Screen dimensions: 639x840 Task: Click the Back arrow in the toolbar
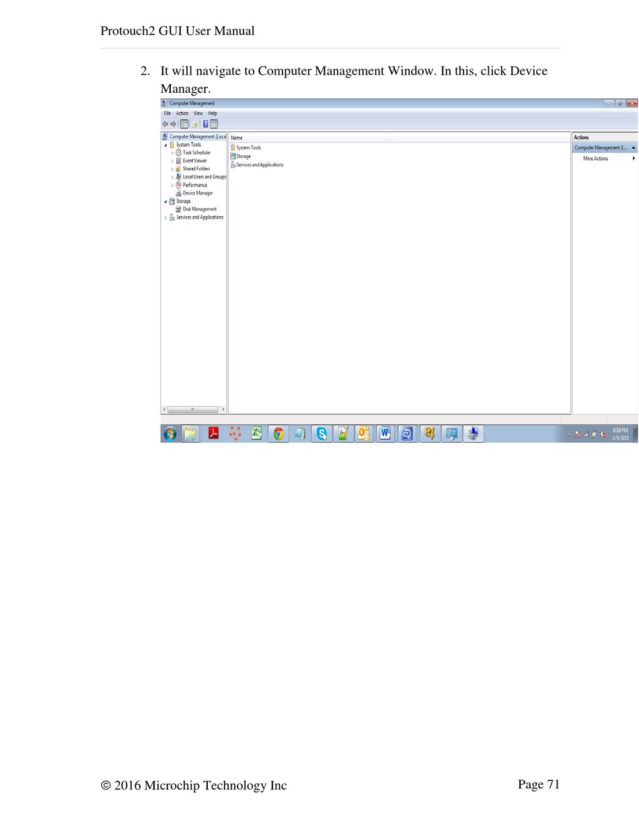[165, 124]
